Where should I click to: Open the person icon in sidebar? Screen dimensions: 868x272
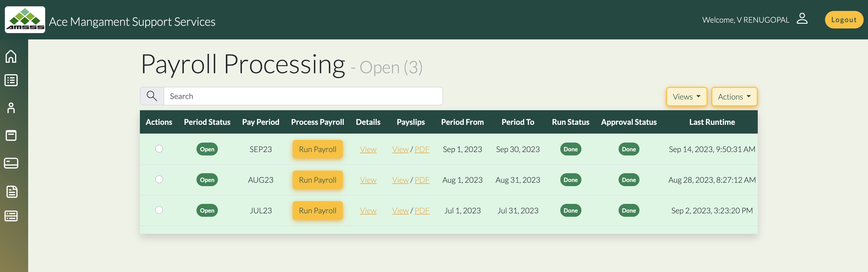(x=11, y=108)
